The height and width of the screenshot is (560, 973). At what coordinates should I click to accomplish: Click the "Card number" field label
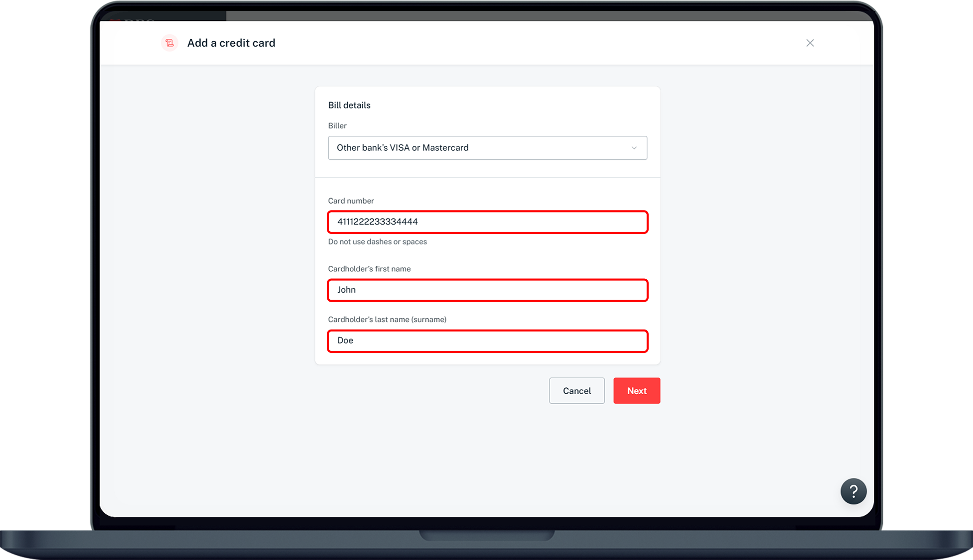(350, 201)
